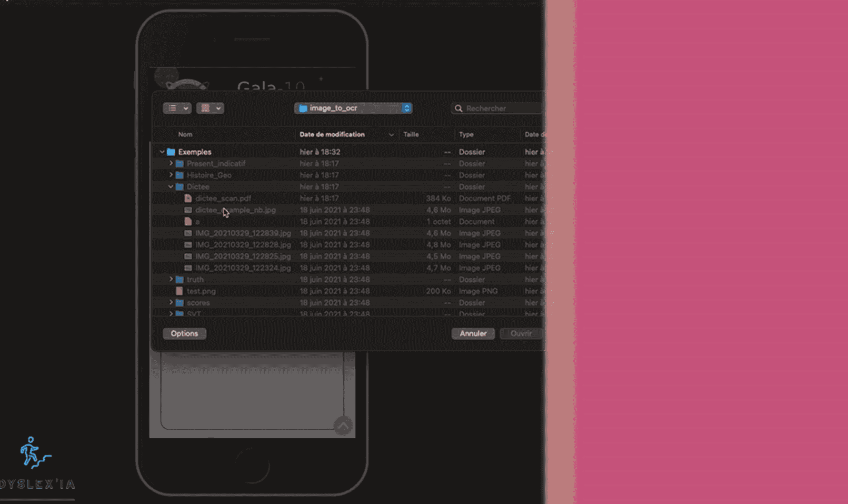
Task: Select the IMG_20210329_122839.jpg image icon
Action: pyautogui.click(x=188, y=233)
